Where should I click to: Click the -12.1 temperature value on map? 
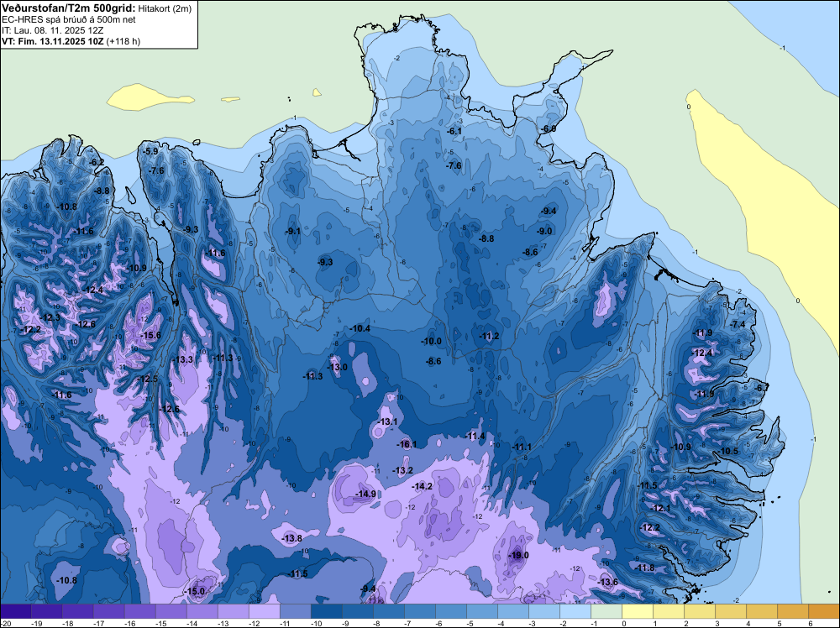[x=660, y=508]
